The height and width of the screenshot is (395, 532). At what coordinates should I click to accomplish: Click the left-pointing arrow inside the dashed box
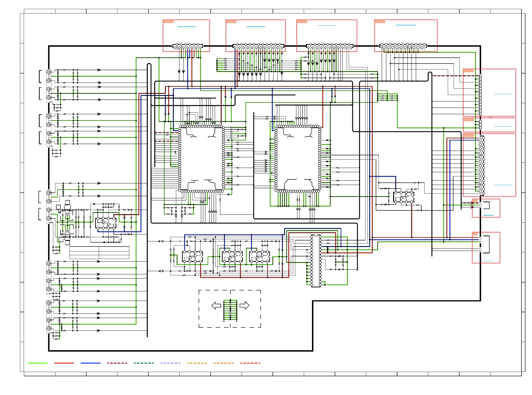point(216,305)
